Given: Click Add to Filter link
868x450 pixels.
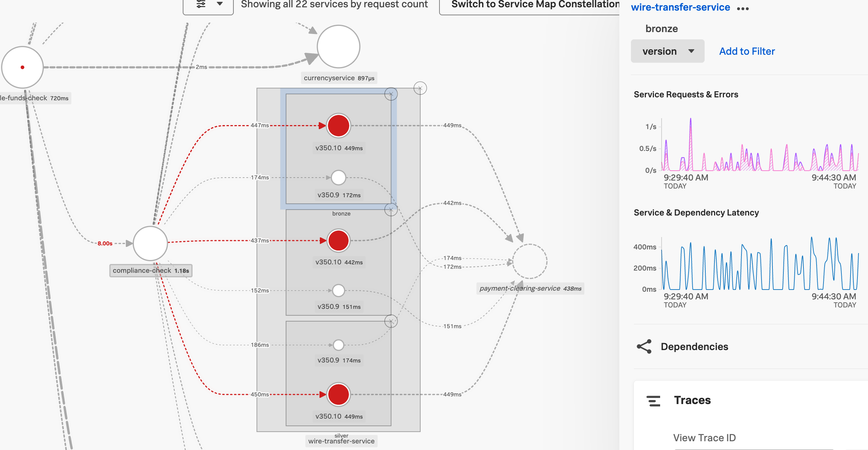Looking at the screenshot, I should 747,51.
